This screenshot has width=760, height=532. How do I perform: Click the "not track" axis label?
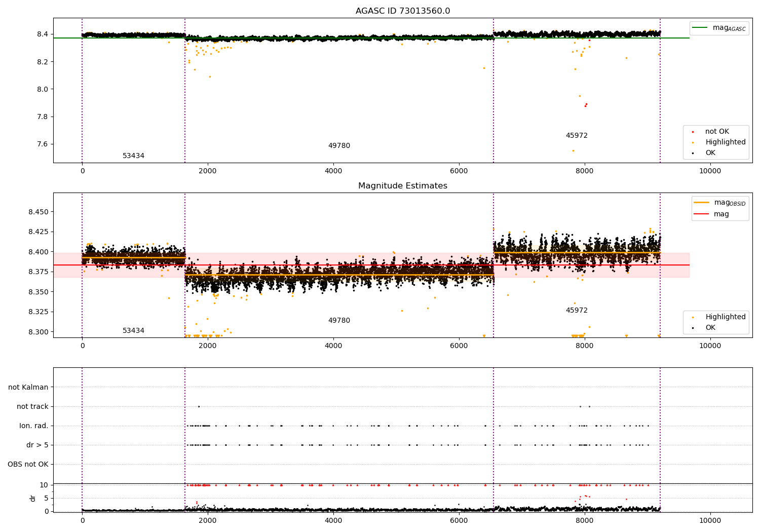click(x=32, y=407)
